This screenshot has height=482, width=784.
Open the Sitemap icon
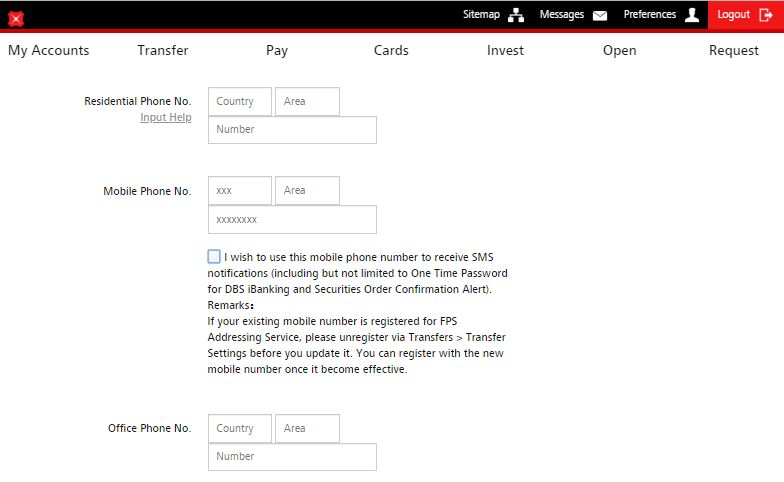pos(516,15)
